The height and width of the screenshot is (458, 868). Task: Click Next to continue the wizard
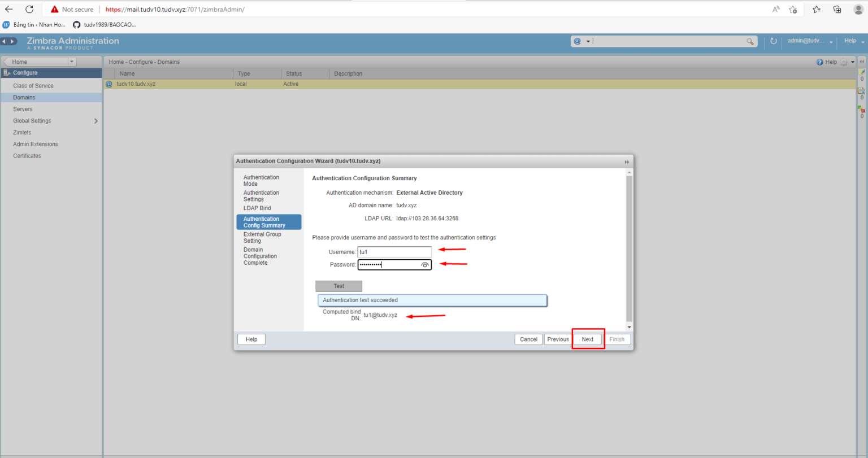(587, 339)
